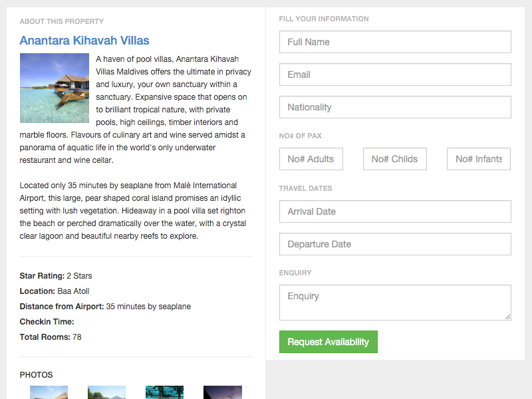Click the 'FILL YOUR INFORMATION' heading
This screenshot has height=399, width=532.
tap(324, 19)
